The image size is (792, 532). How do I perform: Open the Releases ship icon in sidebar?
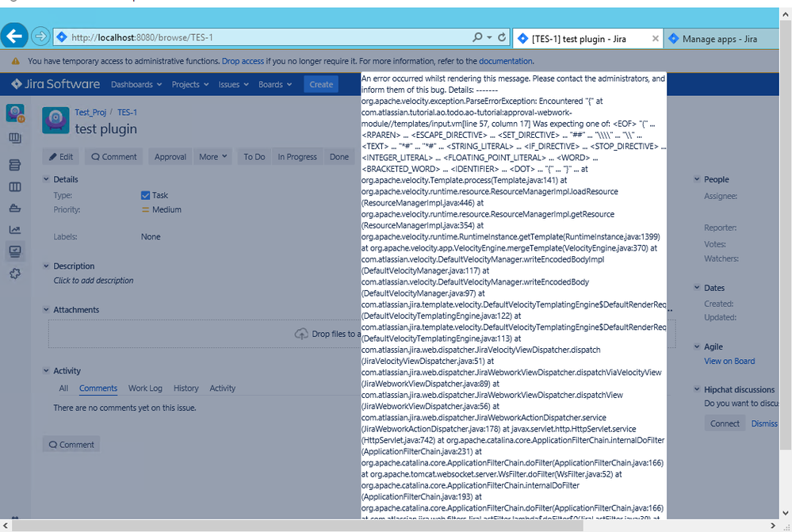(x=15, y=209)
